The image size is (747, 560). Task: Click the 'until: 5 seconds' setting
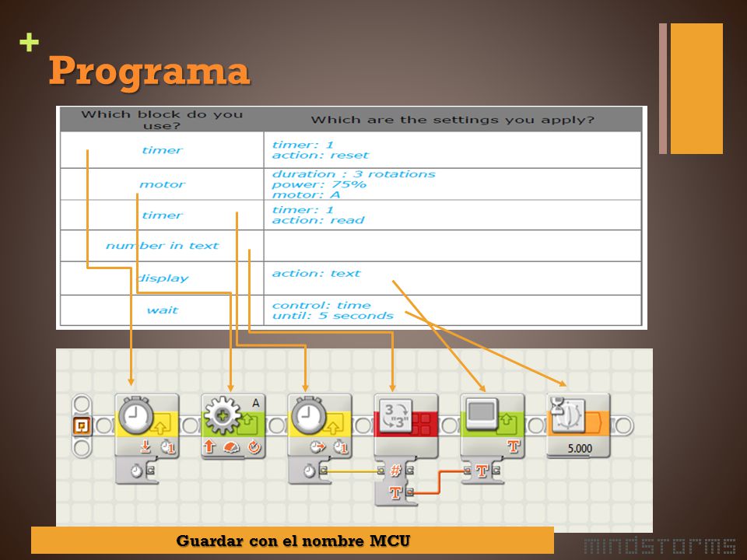[332, 316]
